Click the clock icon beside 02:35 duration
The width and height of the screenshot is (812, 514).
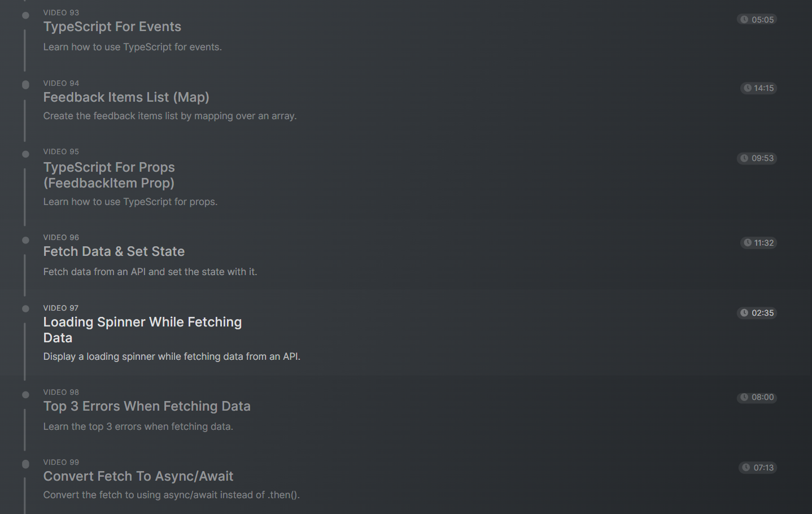pyautogui.click(x=744, y=313)
